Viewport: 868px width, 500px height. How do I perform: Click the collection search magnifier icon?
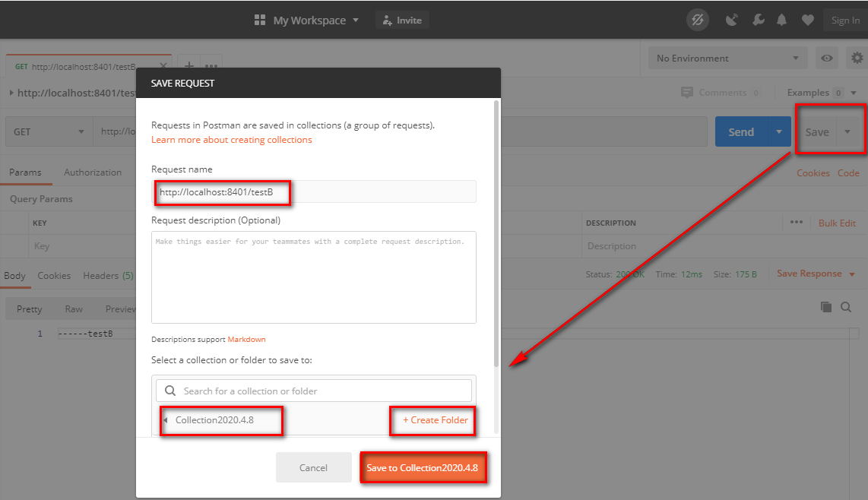coord(170,391)
